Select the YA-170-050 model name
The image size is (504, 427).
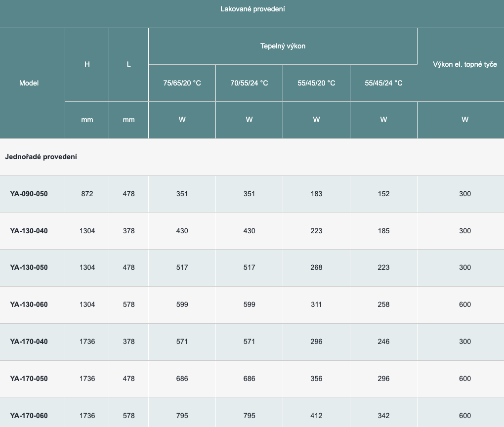pos(29,379)
